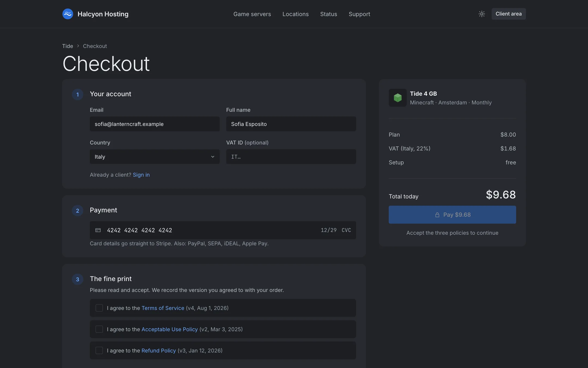Click the Pay $9.68 button
This screenshot has height=368, width=588.
tap(452, 215)
